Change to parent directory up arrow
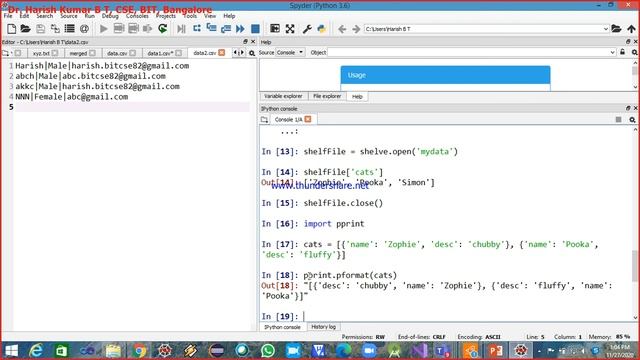Screen dimensions: 640x360 [x=631, y=29]
